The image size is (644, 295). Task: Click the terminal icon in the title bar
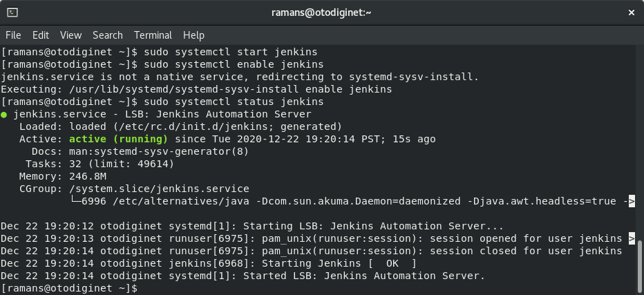(12, 12)
